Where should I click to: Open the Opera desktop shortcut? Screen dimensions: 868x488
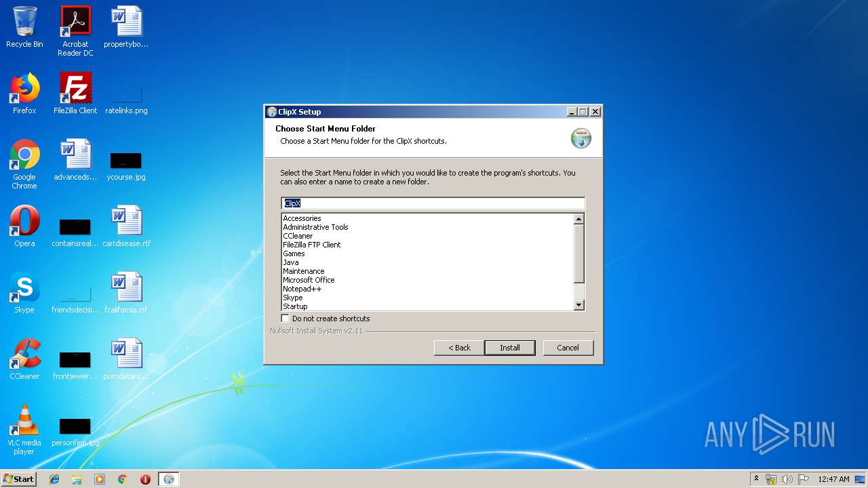click(24, 226)
